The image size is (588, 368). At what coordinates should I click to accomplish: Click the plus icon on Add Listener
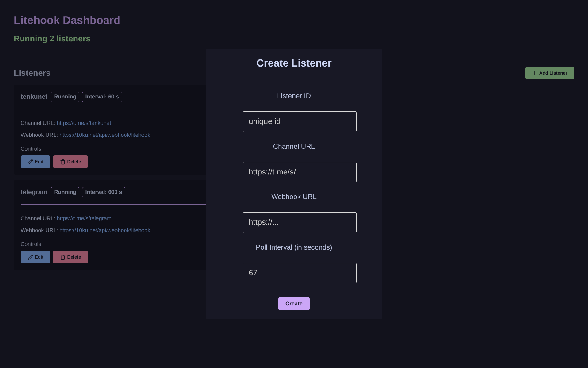(534, 73)
